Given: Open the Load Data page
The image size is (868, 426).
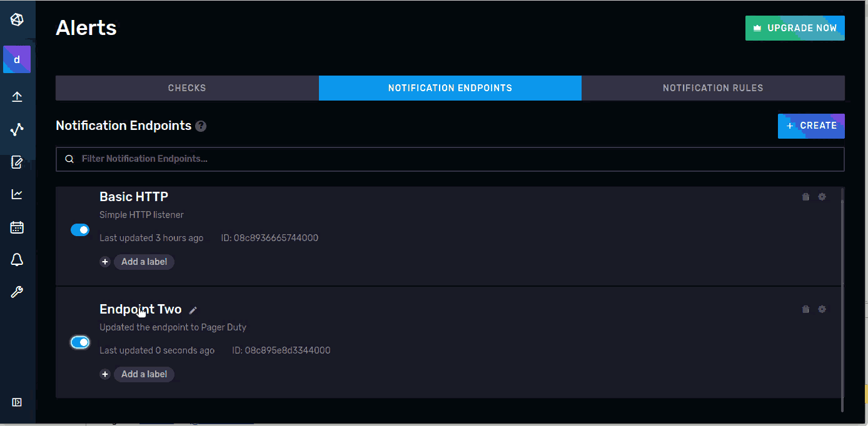Looking at the screenshot, I should coord(17,97).
